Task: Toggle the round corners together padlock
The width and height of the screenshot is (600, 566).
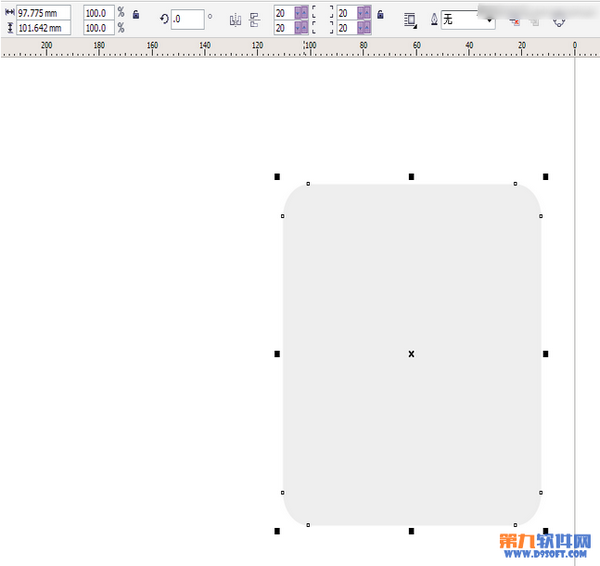Action: coord(380,15)
